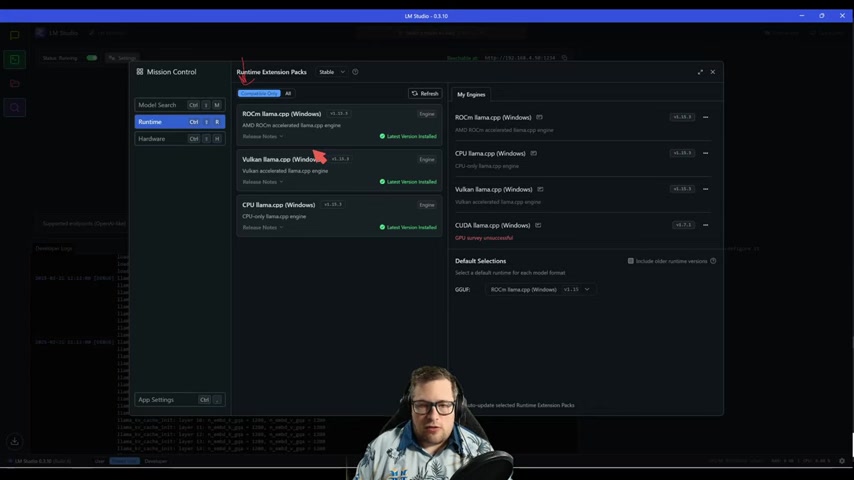Click CPU pack Latest Version Installed status
Screen dimensions: 854x480
408,227
